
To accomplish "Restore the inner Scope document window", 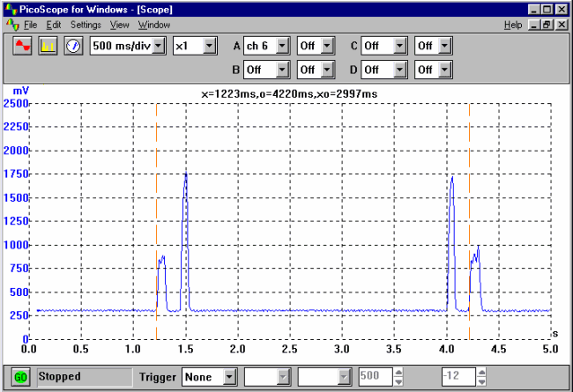I will 548,26.
